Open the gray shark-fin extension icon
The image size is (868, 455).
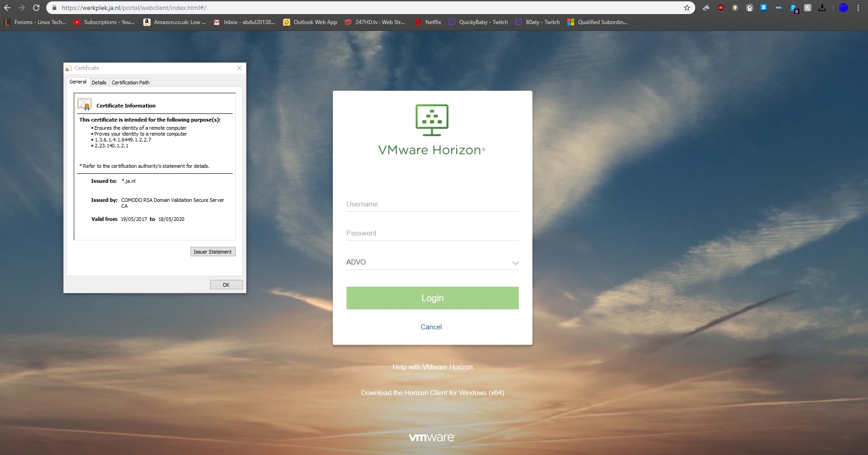[706, 8]
